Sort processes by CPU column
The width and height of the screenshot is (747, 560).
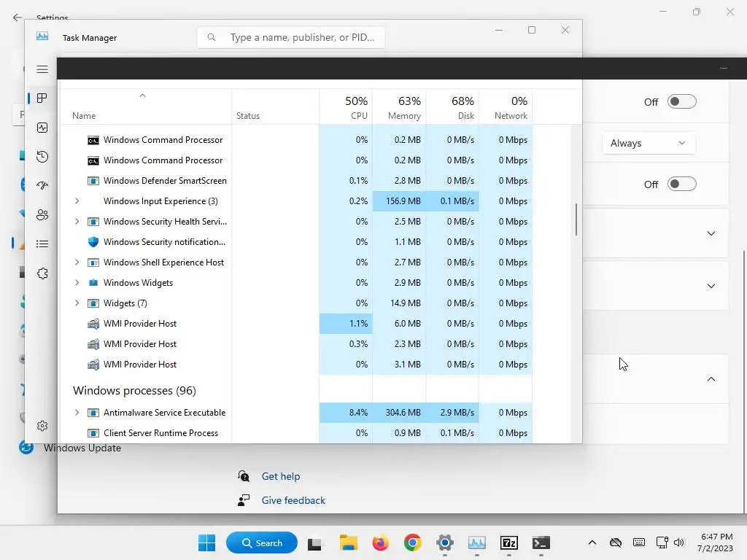346,107
